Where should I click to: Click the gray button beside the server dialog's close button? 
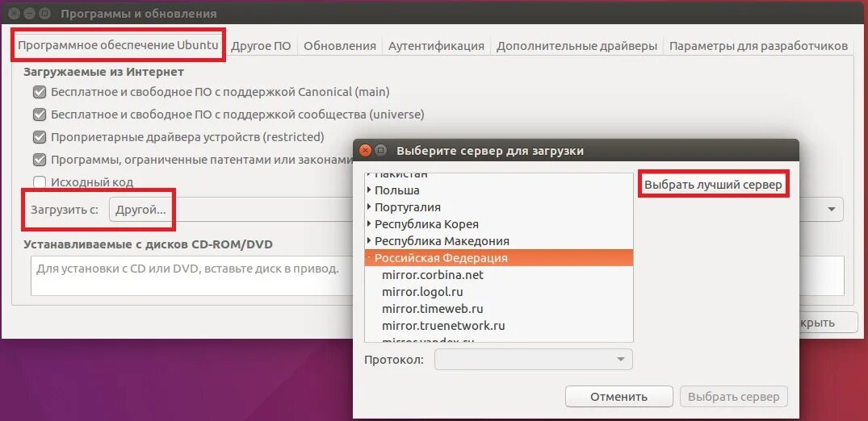point(381,151)
